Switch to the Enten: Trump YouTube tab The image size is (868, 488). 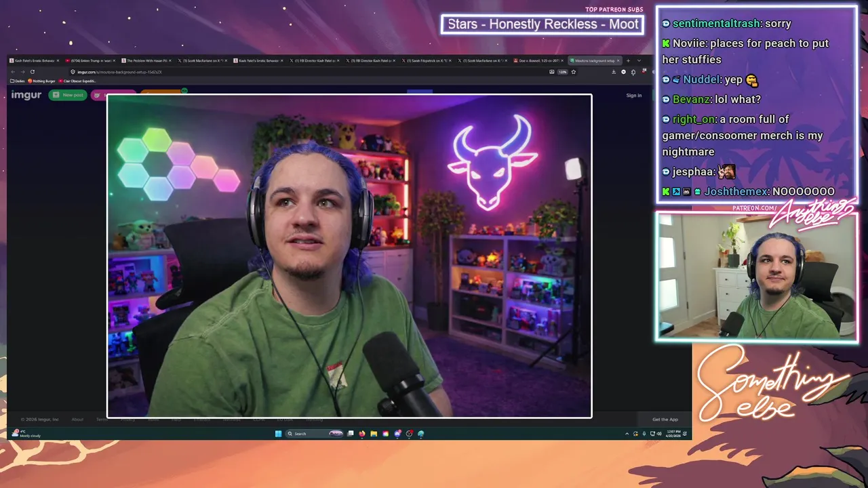[90, 60]
